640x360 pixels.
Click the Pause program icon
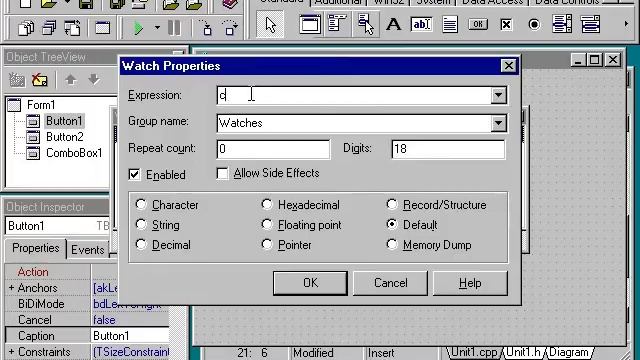coord(174,28)
